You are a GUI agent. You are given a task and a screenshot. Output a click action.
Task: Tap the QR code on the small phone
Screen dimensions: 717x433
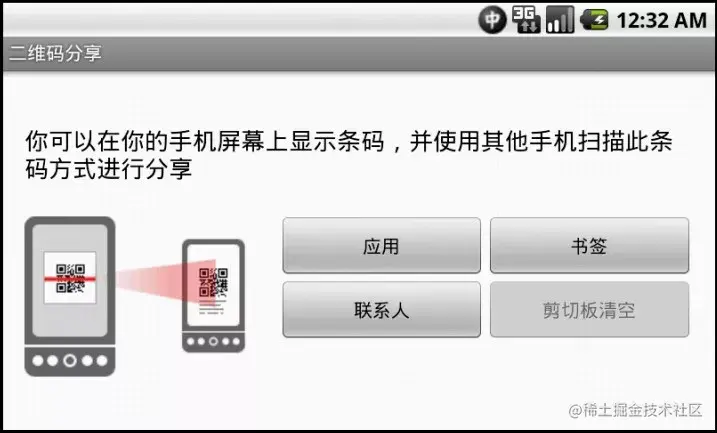pyautogui.click(x=213, y=282)
